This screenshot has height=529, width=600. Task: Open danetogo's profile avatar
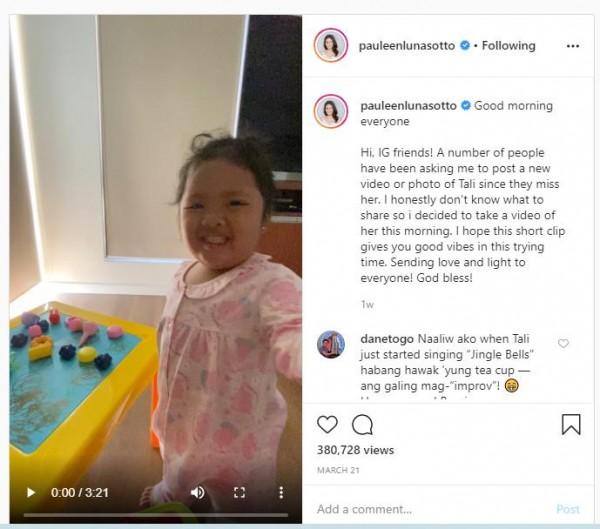(331, 344)
